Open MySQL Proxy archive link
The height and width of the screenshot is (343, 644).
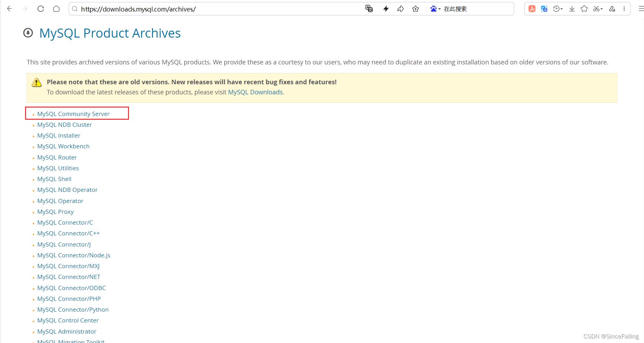55,212
